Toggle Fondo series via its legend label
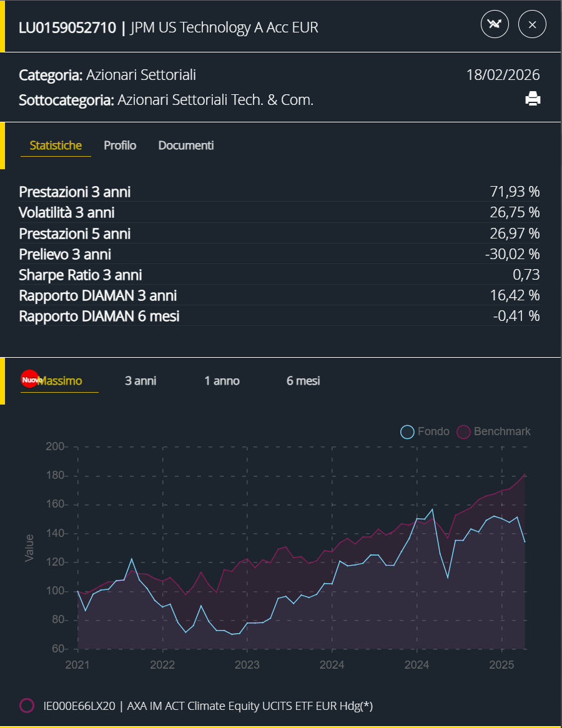The width and height of the screenshot is (562, 728). pos(433,431)
